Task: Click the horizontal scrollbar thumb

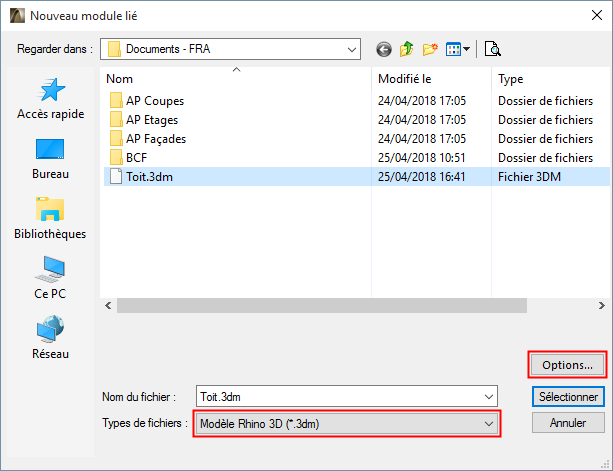Action: click(322, 306)
